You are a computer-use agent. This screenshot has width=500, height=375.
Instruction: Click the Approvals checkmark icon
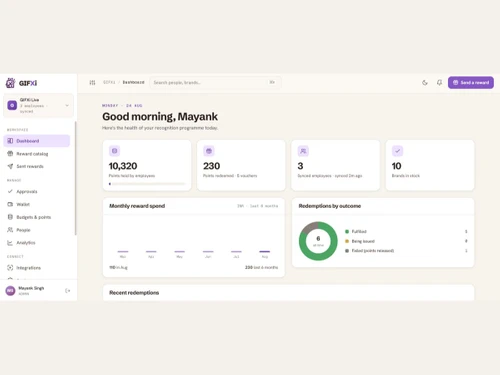(10, 191)
